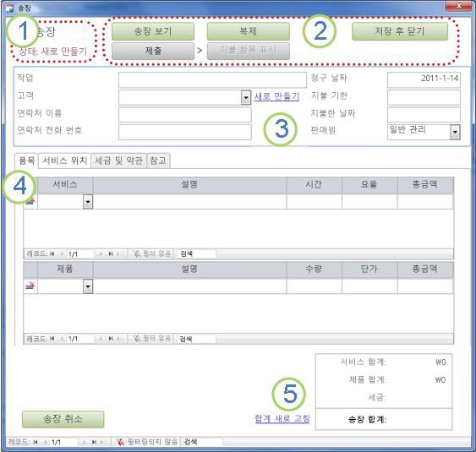Click 저장 후 닫기 button
The image size is (476, 452).
coord(400,31)
